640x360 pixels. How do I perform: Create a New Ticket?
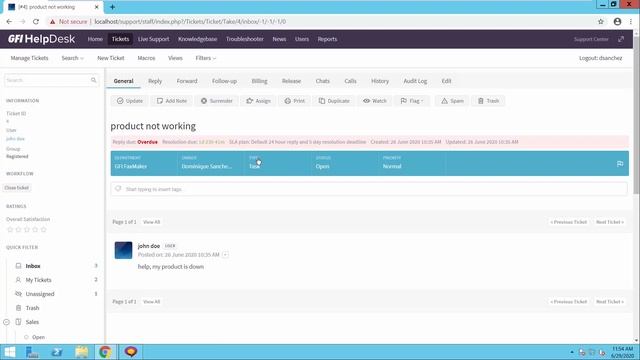(111, 58)
